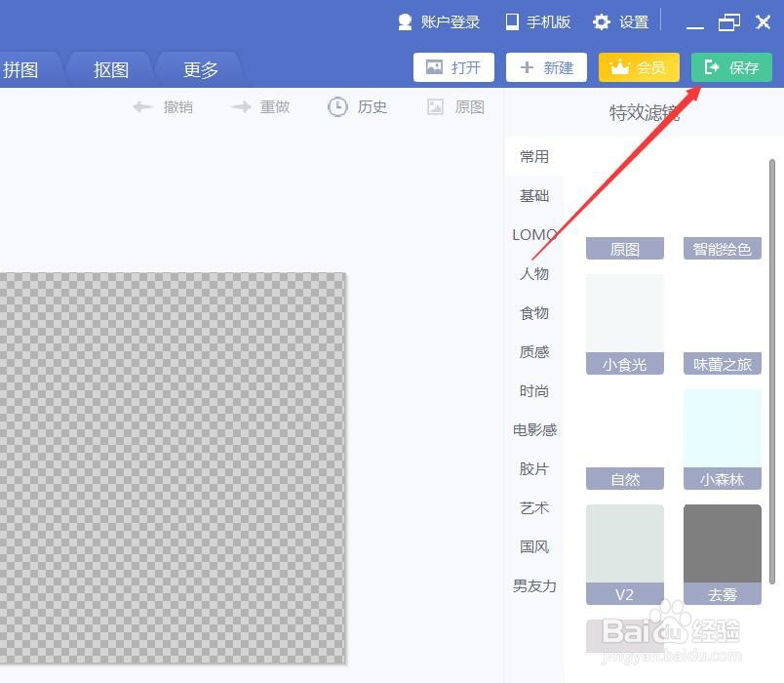
Task: Select the 胶片 filter category
Action: [x=534, y=468]
